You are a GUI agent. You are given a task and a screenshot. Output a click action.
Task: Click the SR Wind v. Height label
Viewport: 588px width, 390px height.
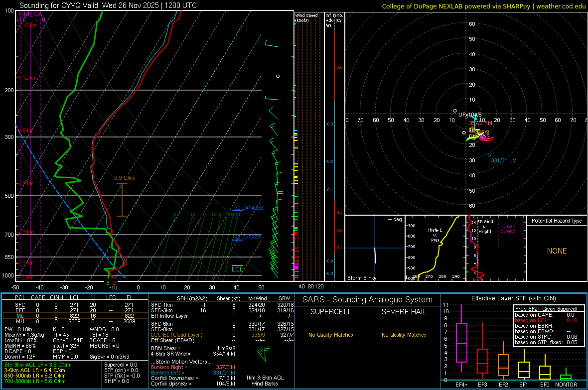485,227
